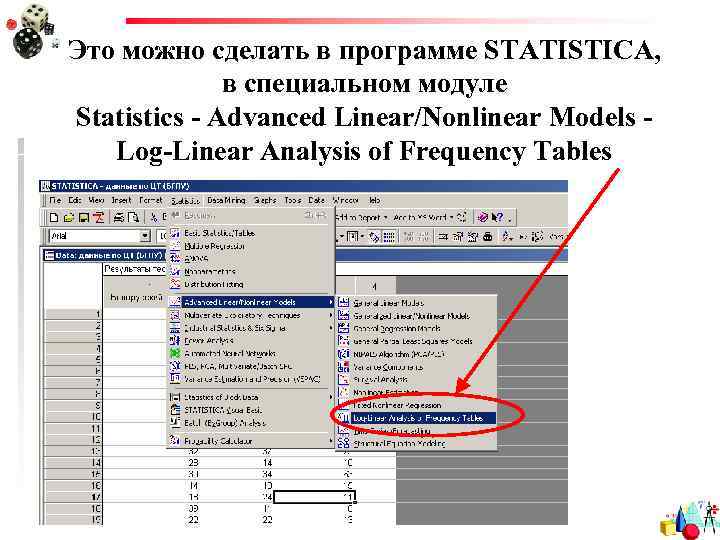Click the context Help question-mark pointer icon

tap(497, 217)
